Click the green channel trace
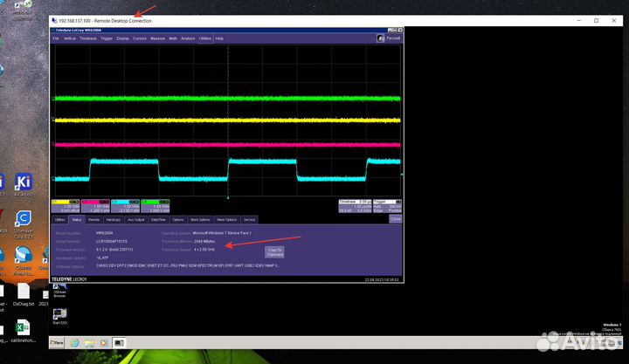Screen dimensions: 629x364 click(227, 99)
